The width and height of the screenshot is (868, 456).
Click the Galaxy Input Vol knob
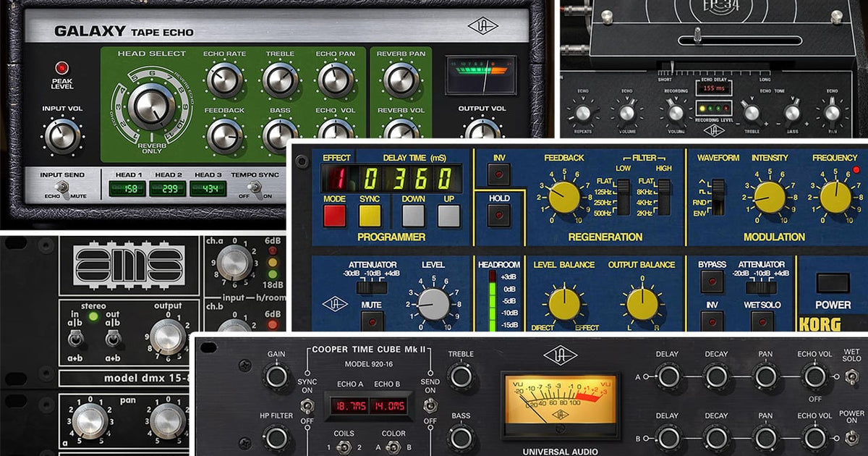63,135
